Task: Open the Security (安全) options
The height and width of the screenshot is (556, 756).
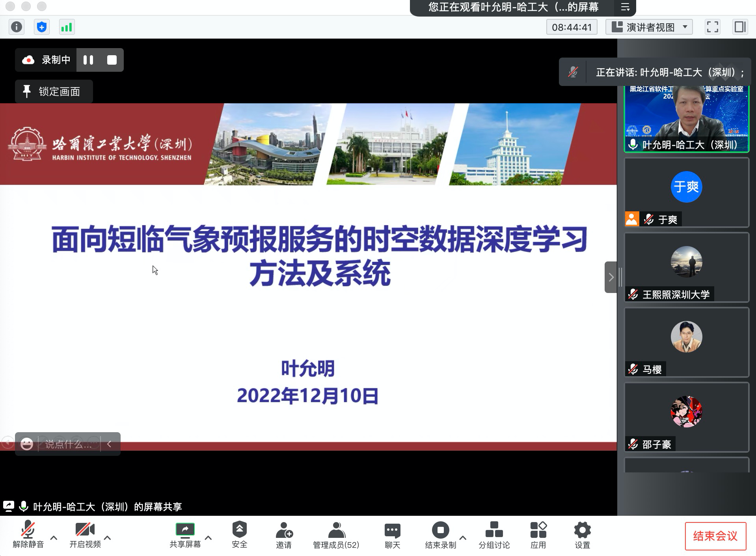Action: tap(239, 535)
